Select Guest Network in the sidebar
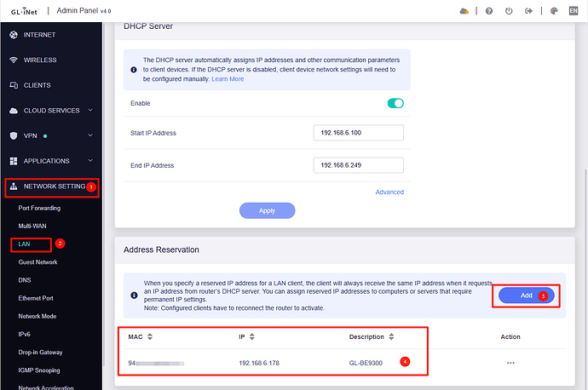 (38, 261)
